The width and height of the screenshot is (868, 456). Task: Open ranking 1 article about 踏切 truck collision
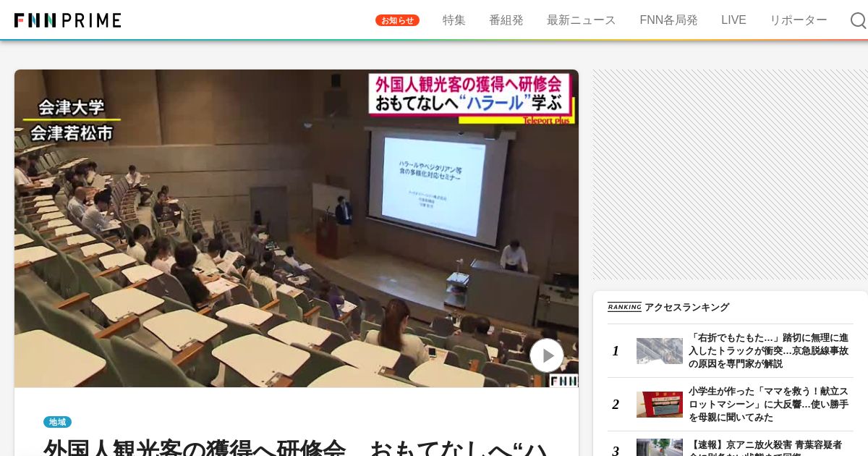point(769,351)
